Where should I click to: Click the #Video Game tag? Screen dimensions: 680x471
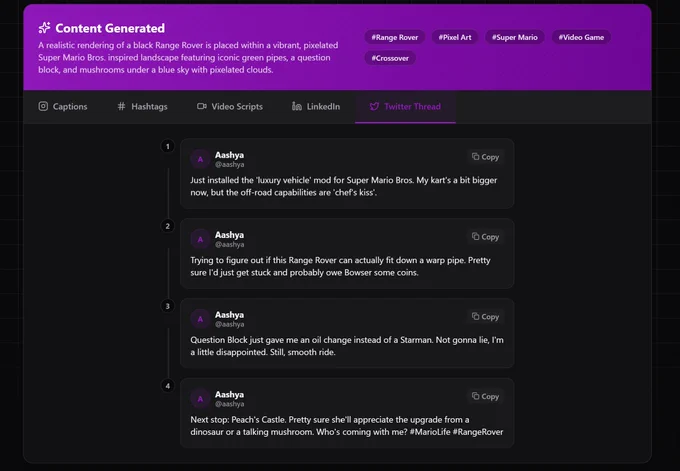click(x=581, y=37)
